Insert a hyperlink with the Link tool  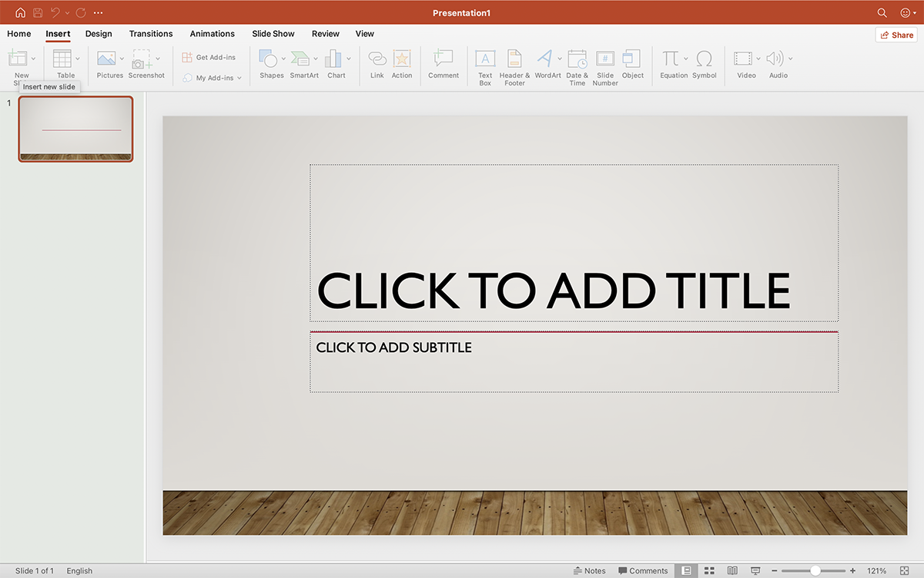[377, 66]
